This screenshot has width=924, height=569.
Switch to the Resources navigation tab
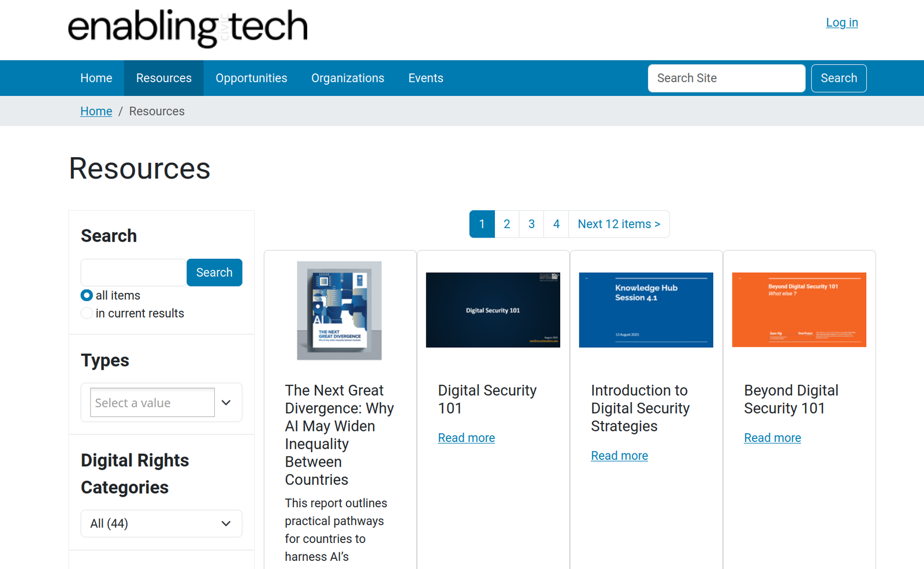tap(163, 78)
